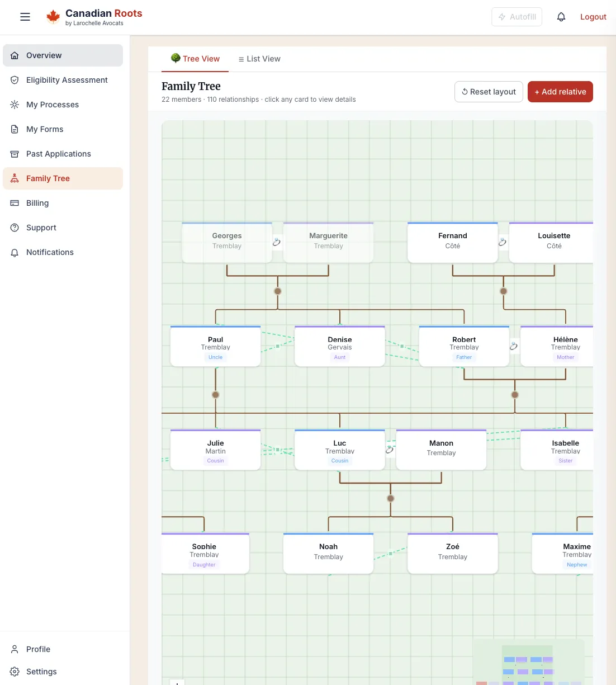Log out using the Logout link
Viewport: 616px width, 685px height.
[593, 17]
